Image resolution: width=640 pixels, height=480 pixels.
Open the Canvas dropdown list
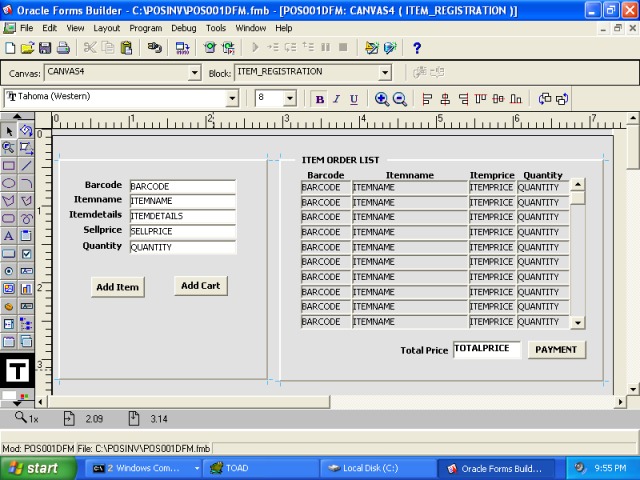194,73
